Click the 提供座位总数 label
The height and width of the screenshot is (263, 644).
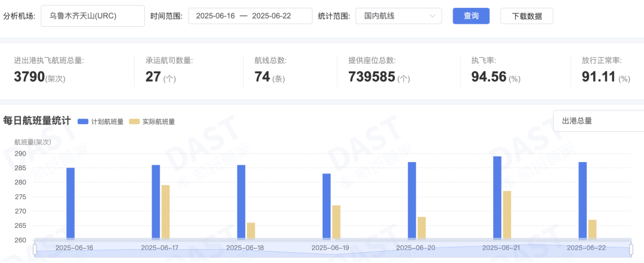(x=371, y=60)
